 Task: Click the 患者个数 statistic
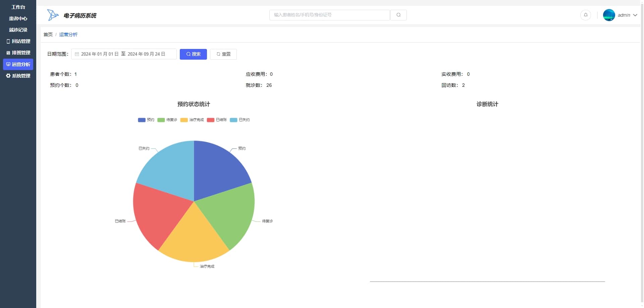(63, 74)
